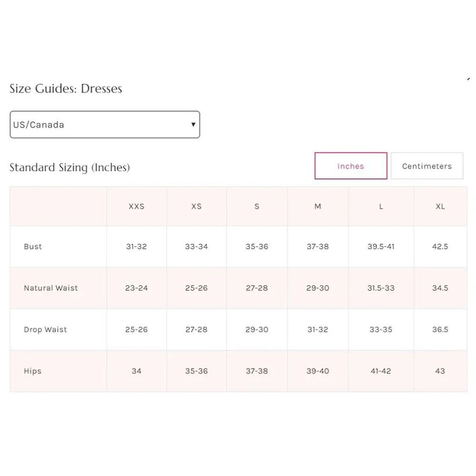
Task: Select the 37-38 bust measurement for size M
Action: tap(317, 247)
